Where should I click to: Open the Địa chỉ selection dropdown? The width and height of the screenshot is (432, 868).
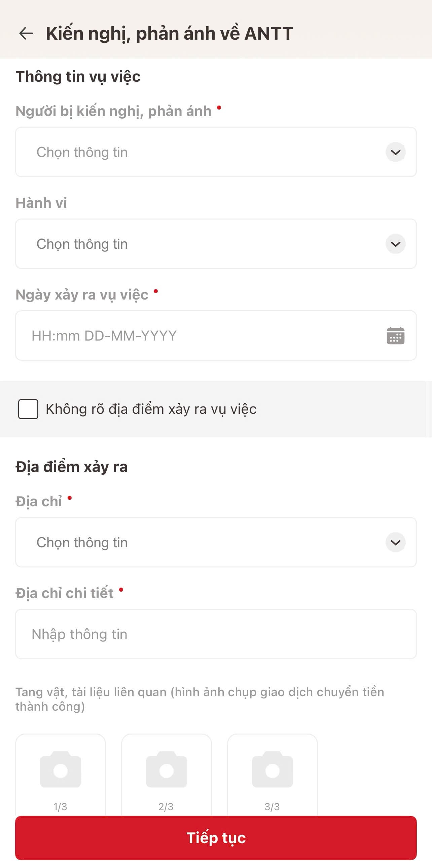(216, 542)
